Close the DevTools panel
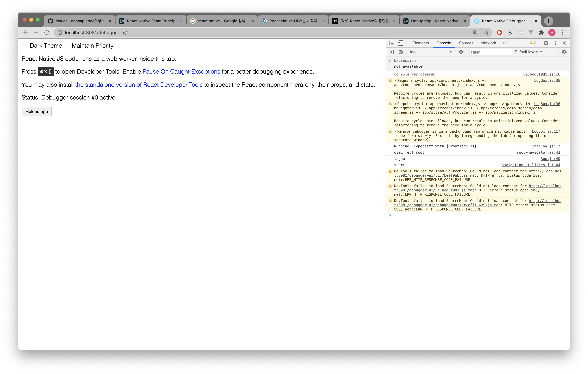588x374 pixels. click(x=564, y=43)
